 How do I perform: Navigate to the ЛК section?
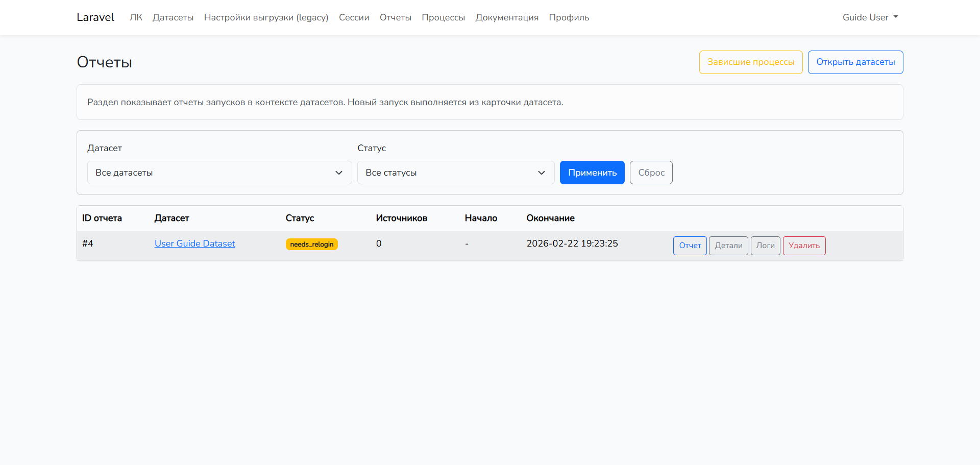(x=136, y=17)
